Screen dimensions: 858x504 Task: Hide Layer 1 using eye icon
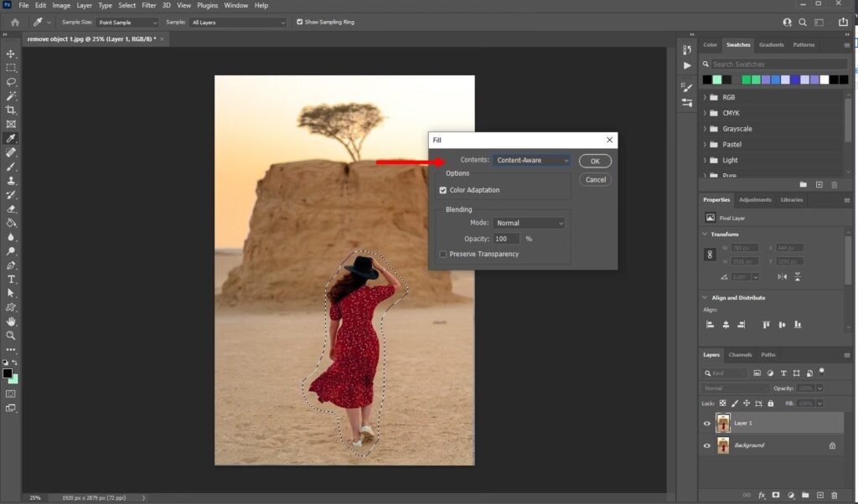tap(706, 424)
